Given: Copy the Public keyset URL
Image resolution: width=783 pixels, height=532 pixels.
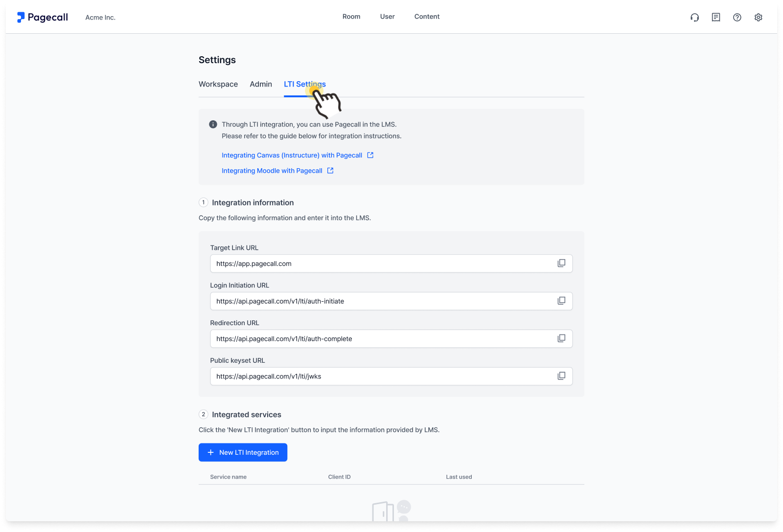Looking at the screenshot, I should tap(561, 376).
